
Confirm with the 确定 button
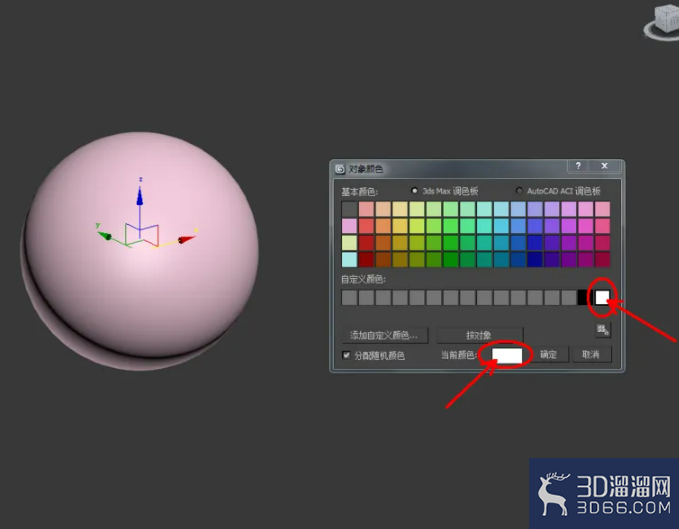click(548, 355)
